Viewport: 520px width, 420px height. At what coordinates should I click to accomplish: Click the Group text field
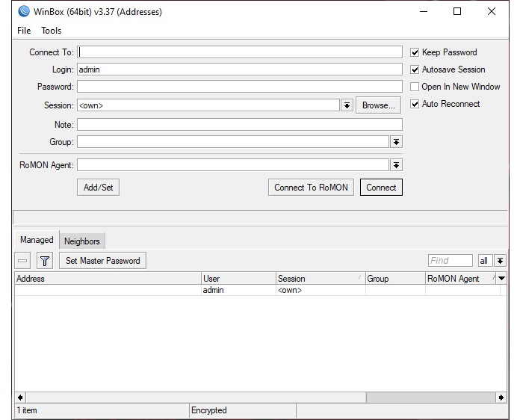233,142
